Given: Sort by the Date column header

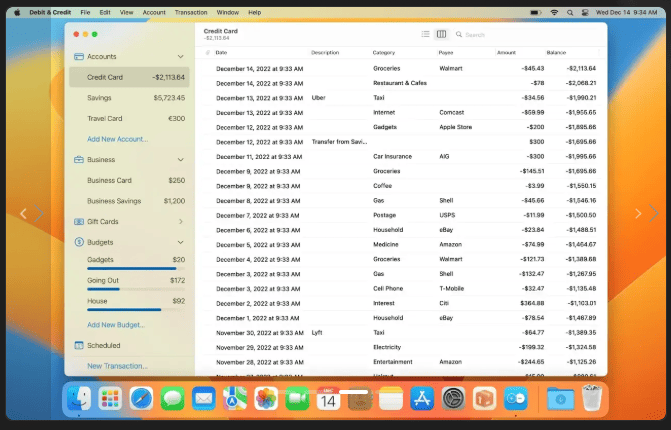Looking at the screenshot, I should coord(221,53).
